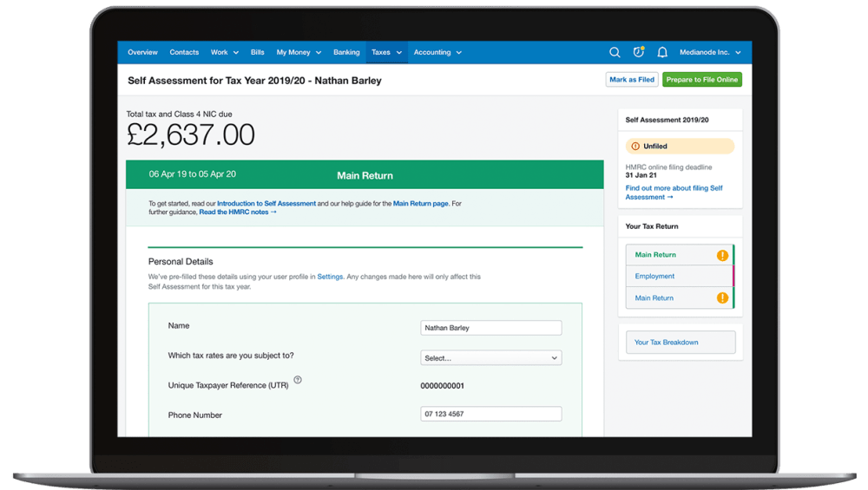Open the Main Return page help link
This screenshot has height=490, width=868.
pyautogui.click(x=421, y=204)
